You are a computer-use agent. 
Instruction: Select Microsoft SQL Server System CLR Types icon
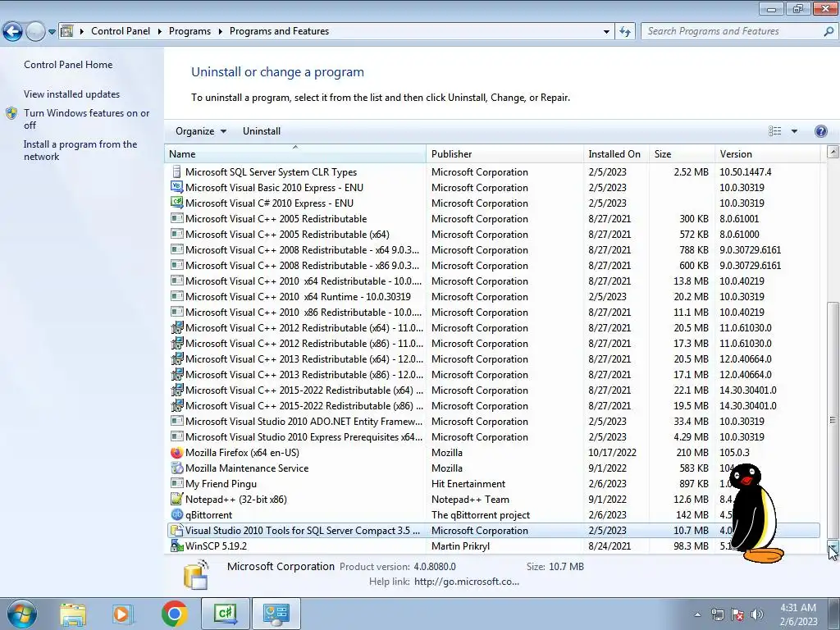pyautogui.click(x=176, y=172)
